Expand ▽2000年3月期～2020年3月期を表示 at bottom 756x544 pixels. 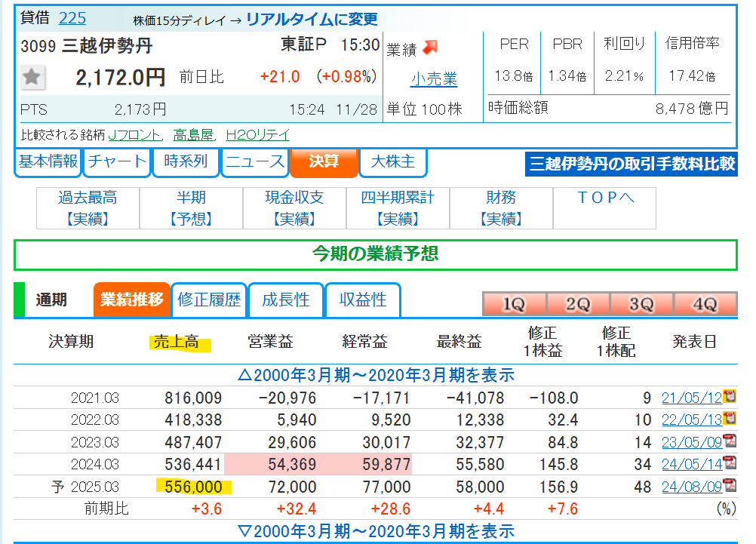click(x=376, y=531)
